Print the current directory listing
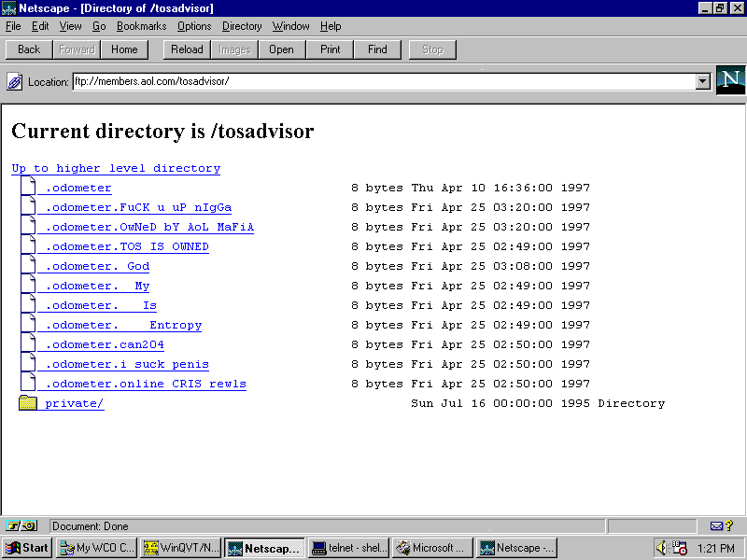The image size is (747, 560). tap(331, 49)
